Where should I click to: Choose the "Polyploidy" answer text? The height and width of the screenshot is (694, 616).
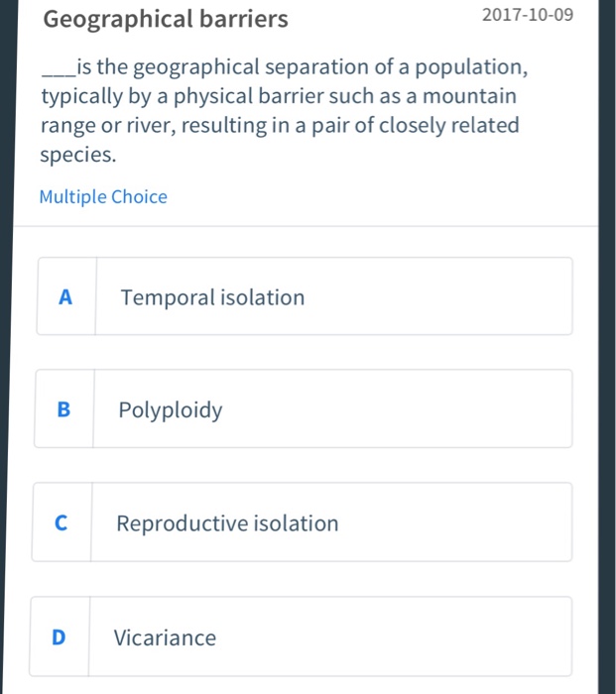(171, 410)
